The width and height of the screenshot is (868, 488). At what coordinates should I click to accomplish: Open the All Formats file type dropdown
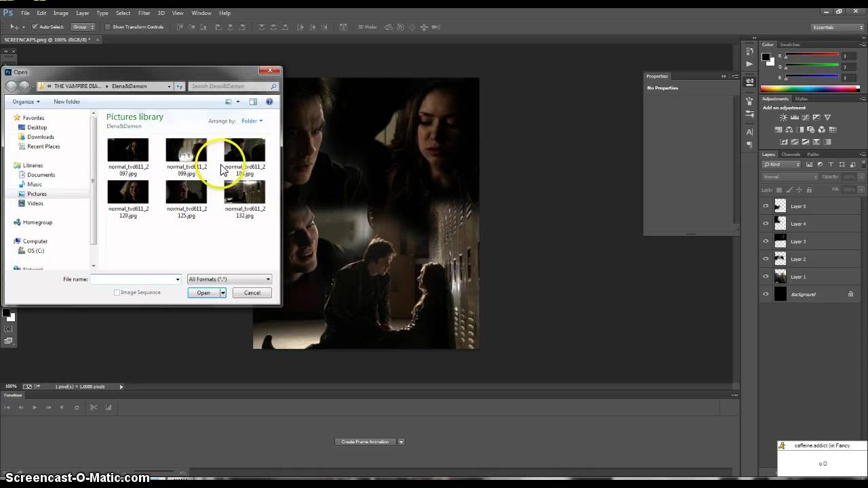[229, 279]
